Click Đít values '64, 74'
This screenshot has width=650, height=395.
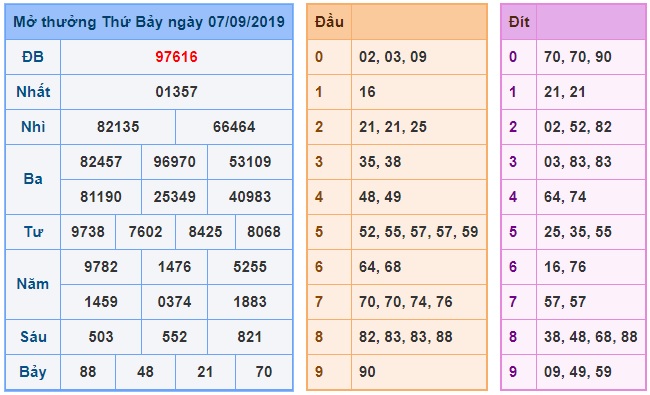click(565, 197)
